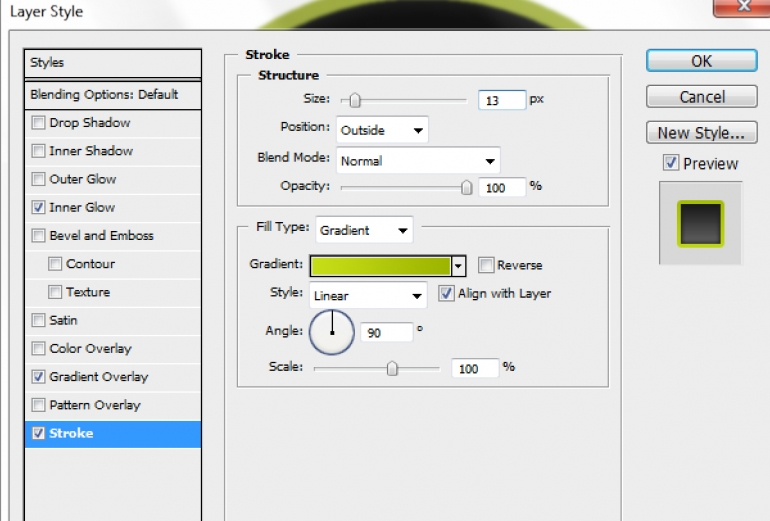
Task: Click the green gradient swatch
Action: tap(381, 266)
